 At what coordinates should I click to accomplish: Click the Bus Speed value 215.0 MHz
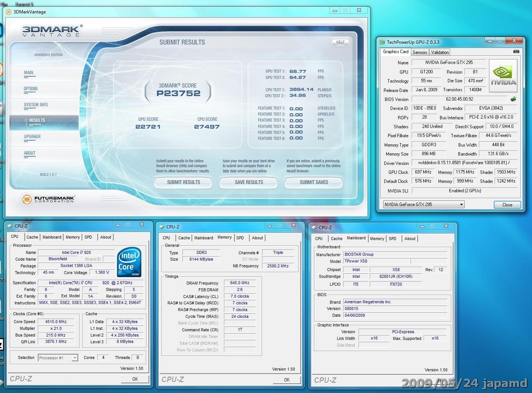[56, 335]
